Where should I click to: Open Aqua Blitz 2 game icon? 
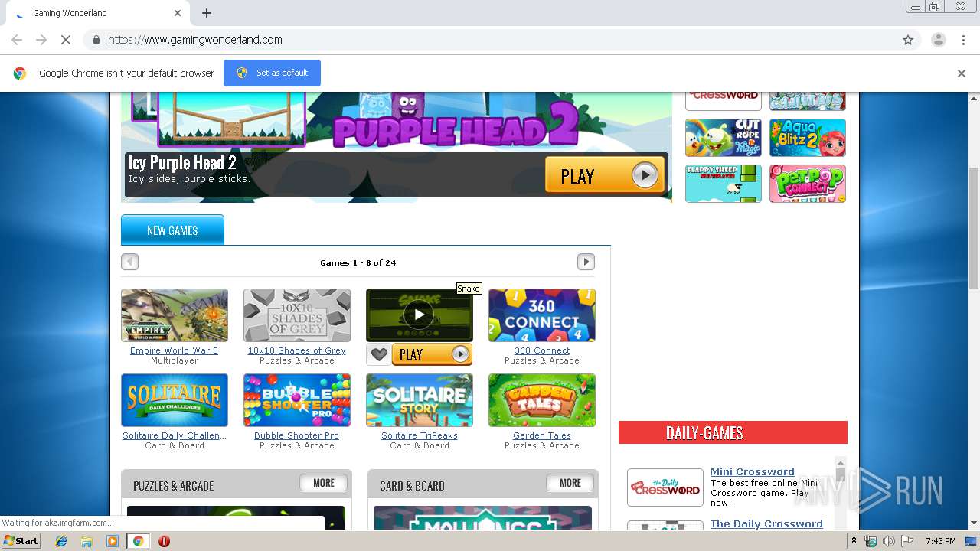pyautogui.click(x=808, y=138)
